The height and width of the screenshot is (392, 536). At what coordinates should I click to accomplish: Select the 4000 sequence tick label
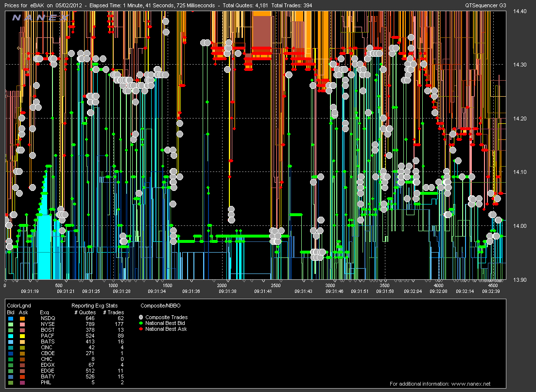pos(439,285)
